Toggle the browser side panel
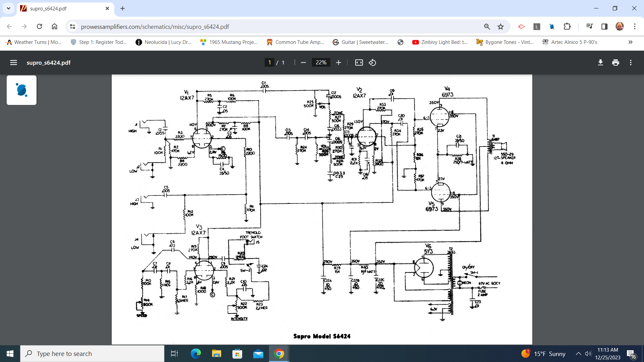Screen dimensions: 644x362 (604, 26)
